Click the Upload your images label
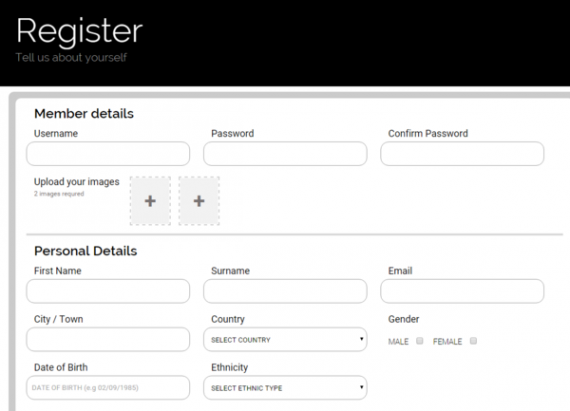 pos(77,182)
